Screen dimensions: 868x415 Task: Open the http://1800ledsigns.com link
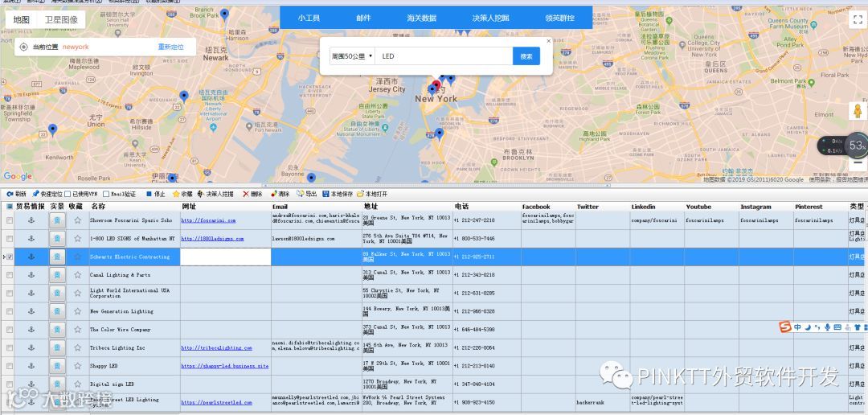pos(212,239)
